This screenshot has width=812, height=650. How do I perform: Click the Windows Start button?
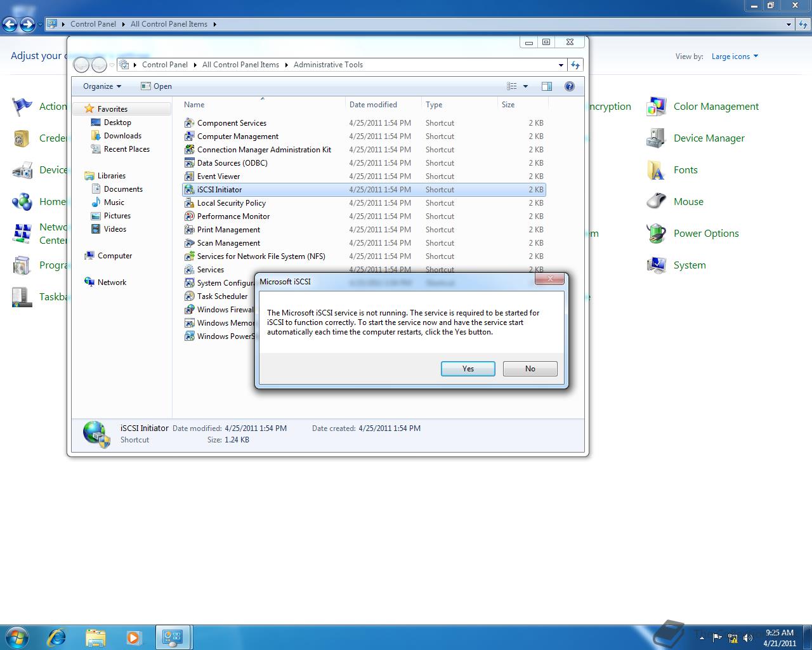pyautogui.click(x=17, y=637)
